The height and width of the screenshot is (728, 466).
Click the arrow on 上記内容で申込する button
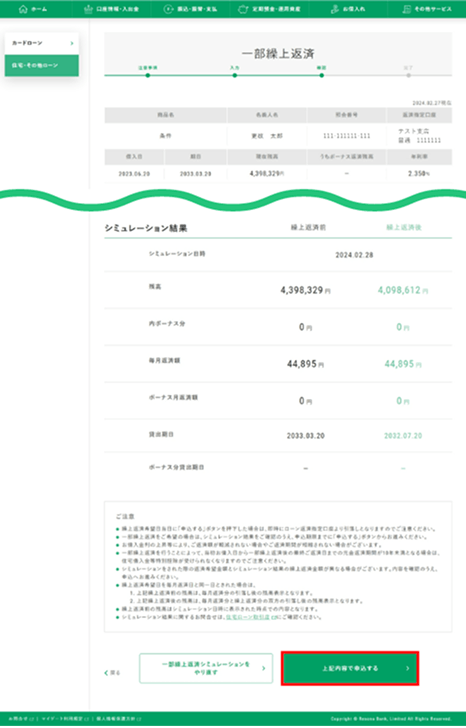(408, 668)
